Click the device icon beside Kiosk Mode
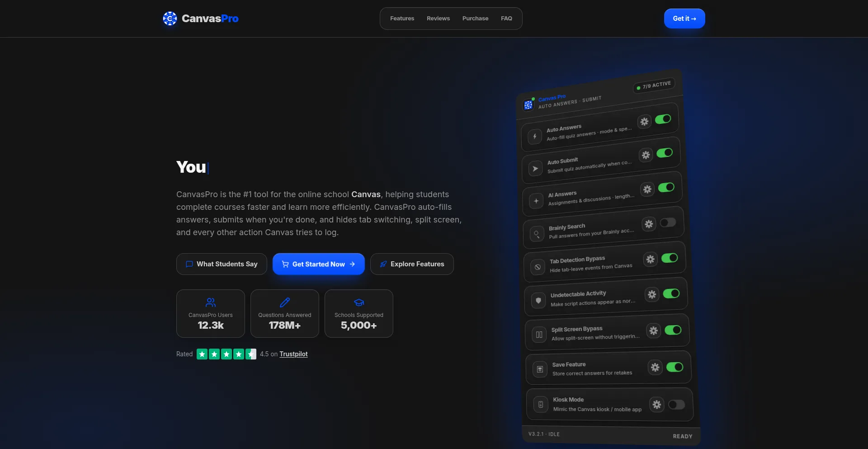This screenshot has width=868, height=449. (541, 404)
